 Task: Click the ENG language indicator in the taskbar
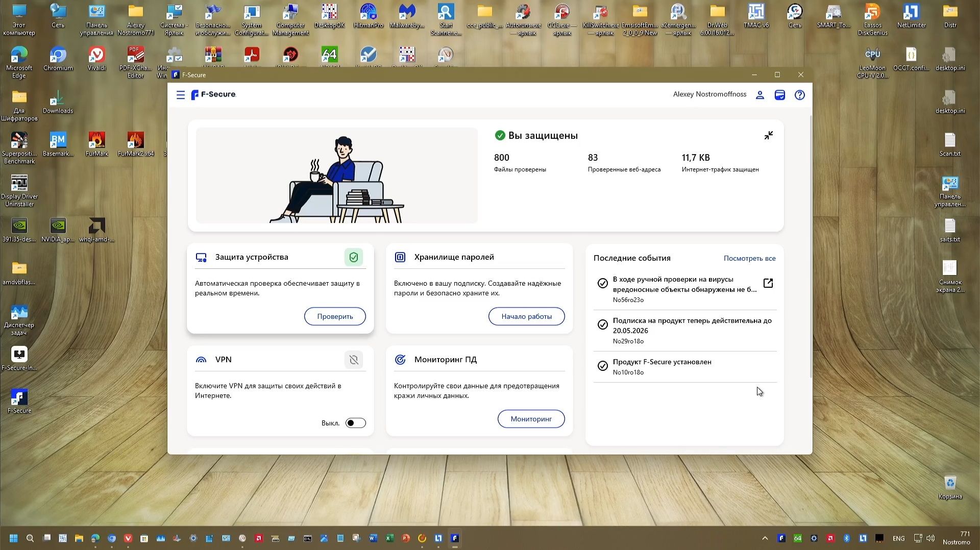(x=898, y=538)
